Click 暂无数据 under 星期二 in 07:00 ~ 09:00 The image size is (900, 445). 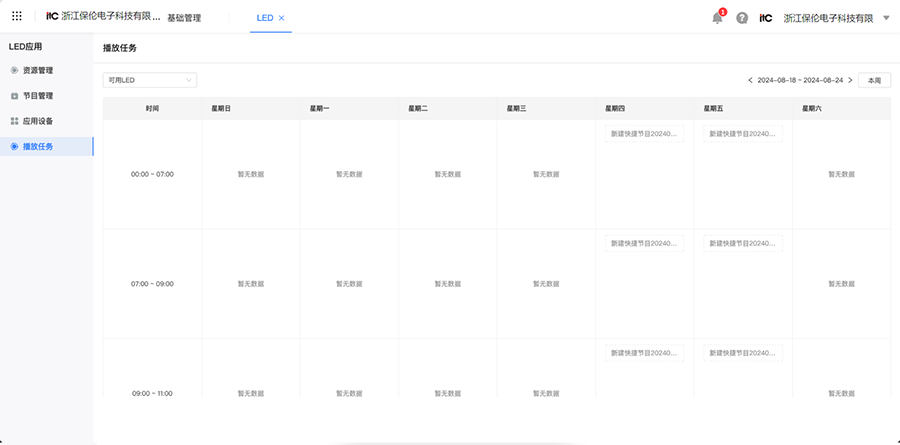point(448,284)
